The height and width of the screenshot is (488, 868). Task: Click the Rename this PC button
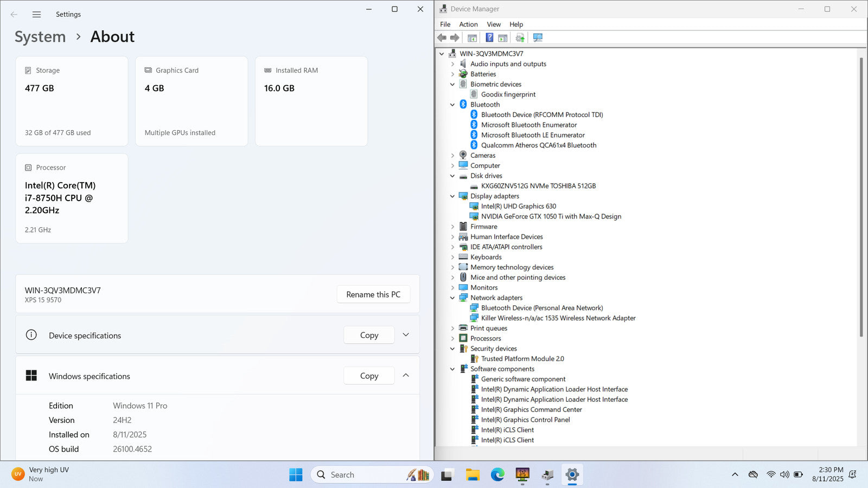point(373,294)
